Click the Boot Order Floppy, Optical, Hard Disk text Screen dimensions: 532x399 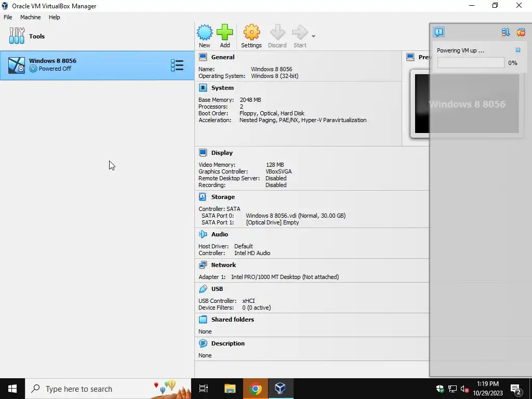pyautogui.click(x=272, y=113)
